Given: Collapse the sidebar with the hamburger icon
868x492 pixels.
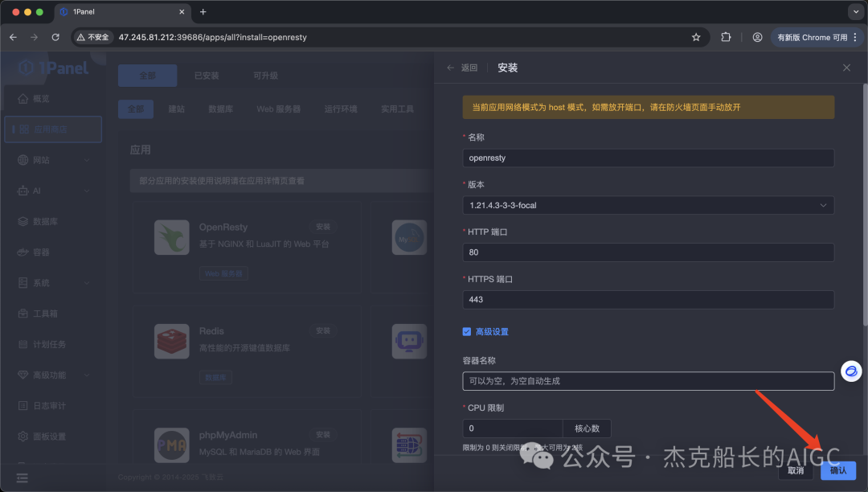Looking at the screenshot, I should [x=23, y=478].
